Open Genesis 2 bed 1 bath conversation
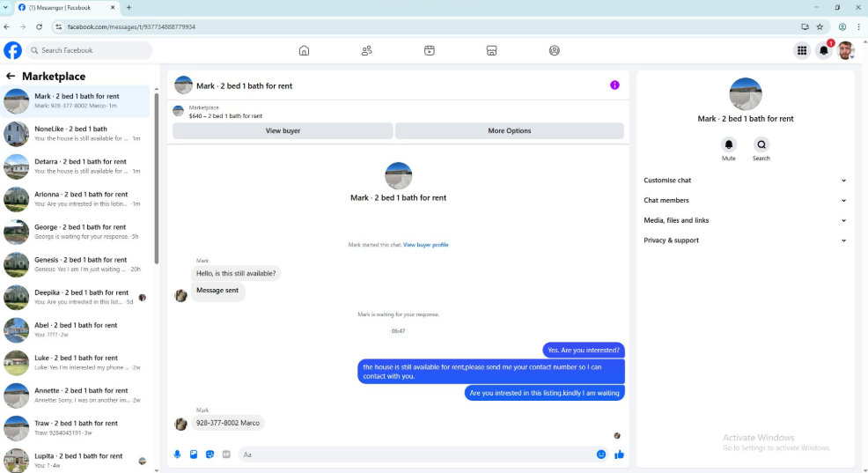 pos(75,264)
